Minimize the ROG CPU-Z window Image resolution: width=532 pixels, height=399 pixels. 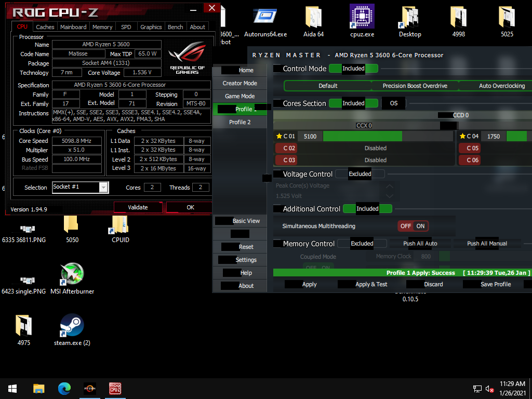pos(193,9)
